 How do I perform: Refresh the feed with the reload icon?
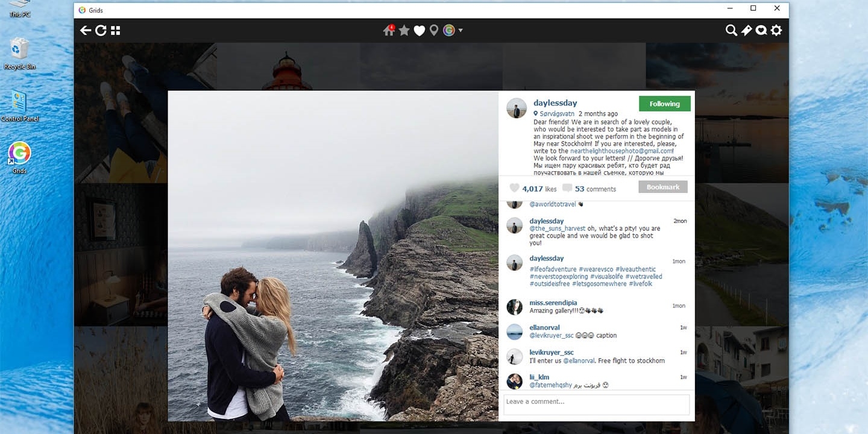click(x=101, y=30)
